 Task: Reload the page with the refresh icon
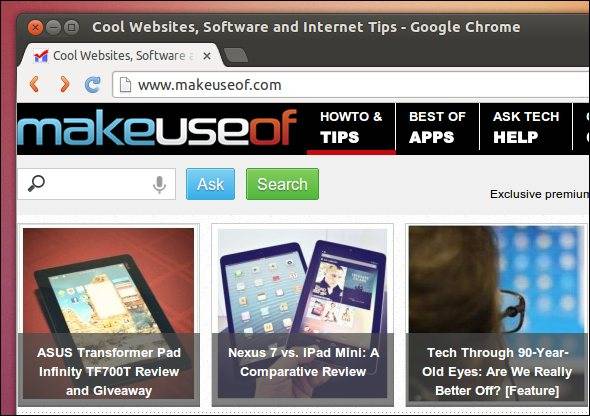coord(93,85)
